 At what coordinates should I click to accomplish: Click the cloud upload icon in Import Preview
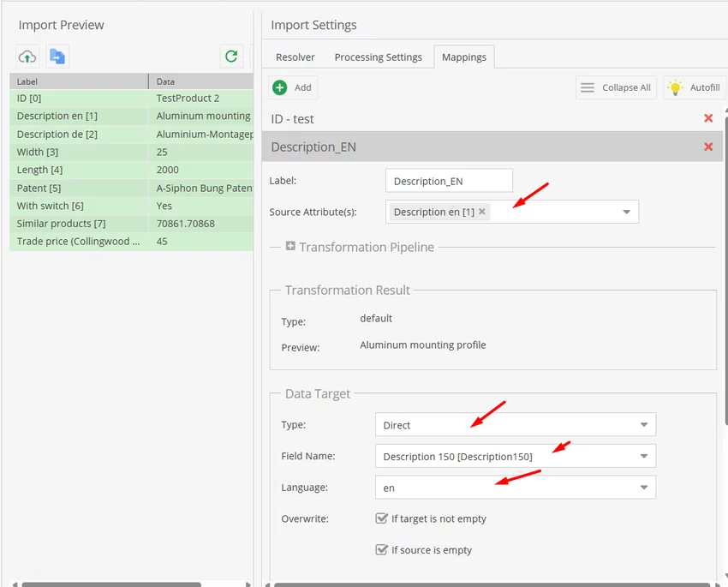coord(27,57)
